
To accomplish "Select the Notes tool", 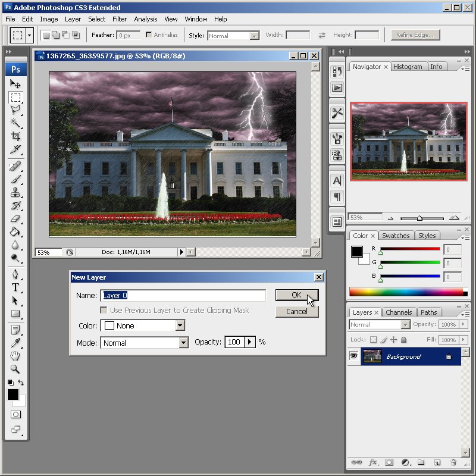I will coord(15,330).
